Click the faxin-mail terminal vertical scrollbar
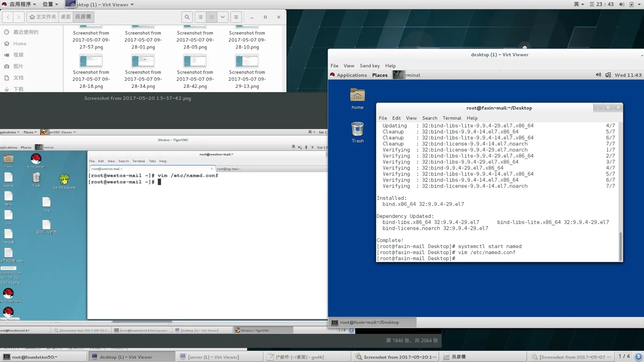The height and width of the screenshot is (362, 644). click(x=621, y=246)
